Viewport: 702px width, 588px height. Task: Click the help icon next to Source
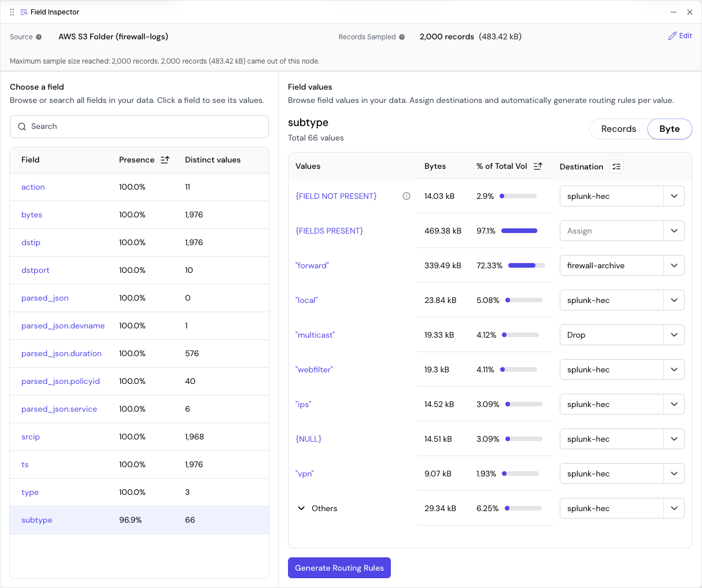tap(39, 37)
